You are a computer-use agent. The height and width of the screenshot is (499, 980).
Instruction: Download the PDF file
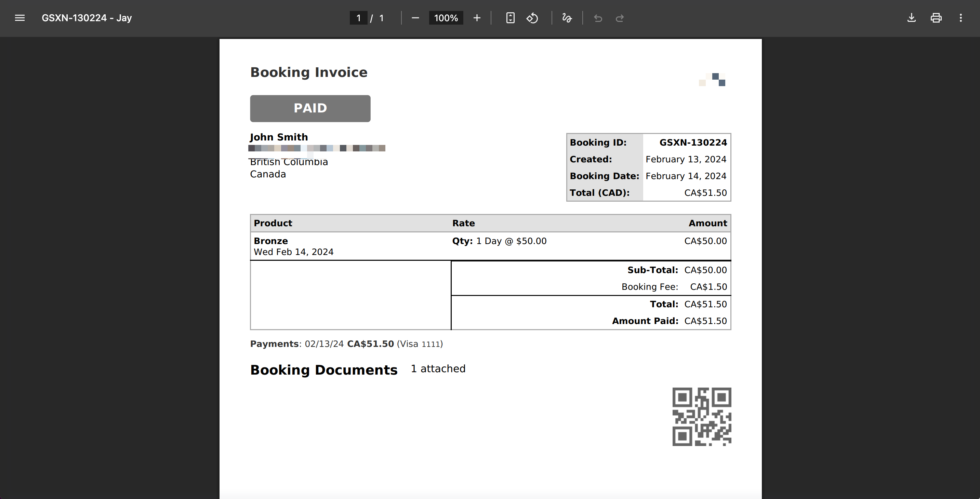(912, 18)
